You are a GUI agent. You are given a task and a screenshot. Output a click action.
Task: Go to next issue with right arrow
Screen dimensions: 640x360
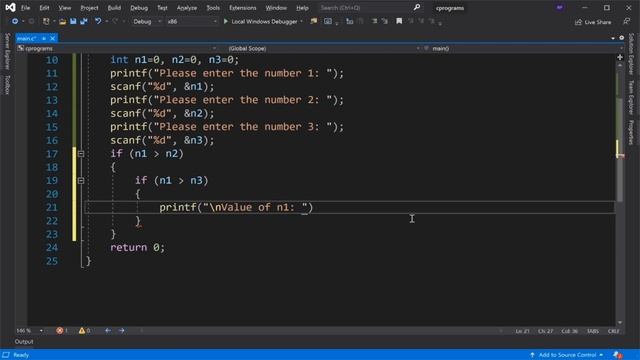tap(122, 331)
